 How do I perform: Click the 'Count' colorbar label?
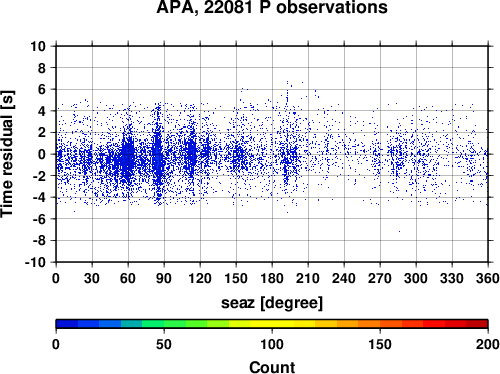[x=272, y=367]
